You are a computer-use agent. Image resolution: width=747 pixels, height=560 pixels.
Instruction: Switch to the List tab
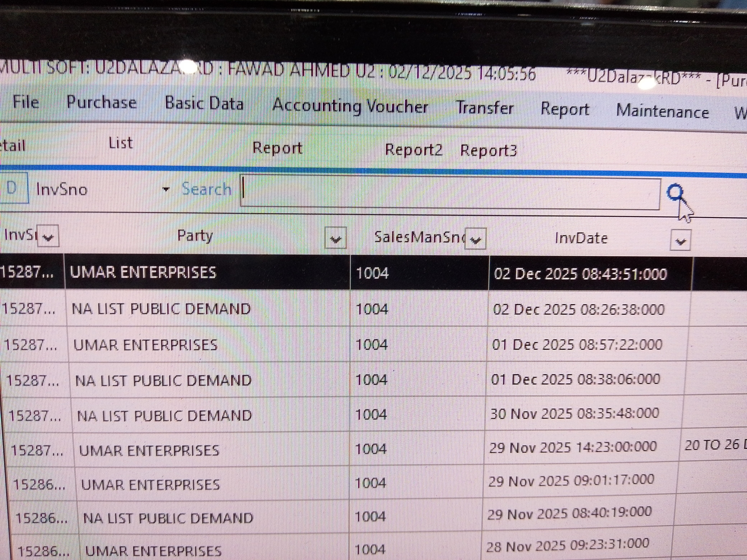[120, 143]
